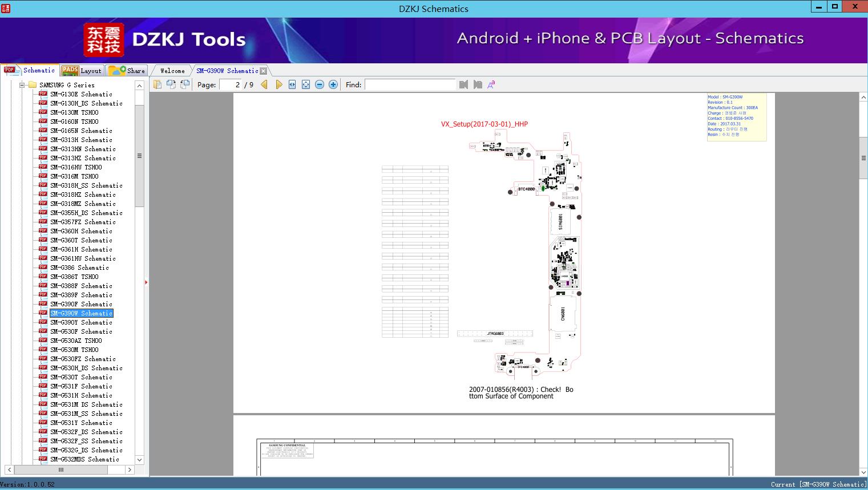This screenshot has width=868, height=490.
Task: Open SM-G531Y Schematic
Action: pyautogui.click(x=81, y=423)
